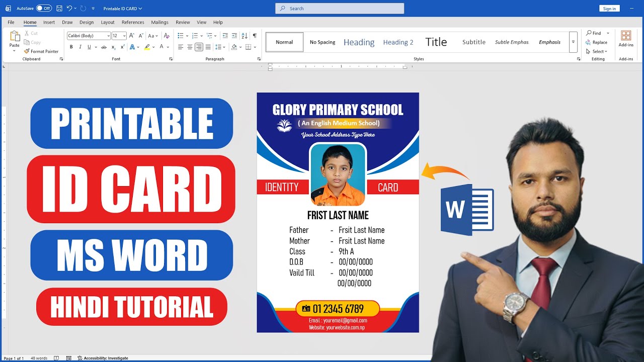644x362 pixels.
Task: Apply paragraph shading paint bucket
Action: tap(234, 47)
